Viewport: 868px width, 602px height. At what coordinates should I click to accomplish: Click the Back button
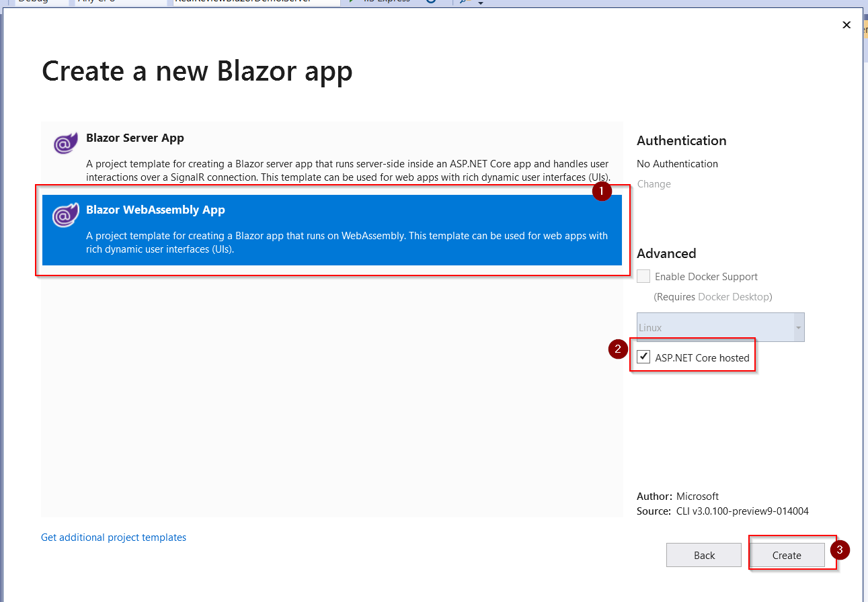[703, 555]
